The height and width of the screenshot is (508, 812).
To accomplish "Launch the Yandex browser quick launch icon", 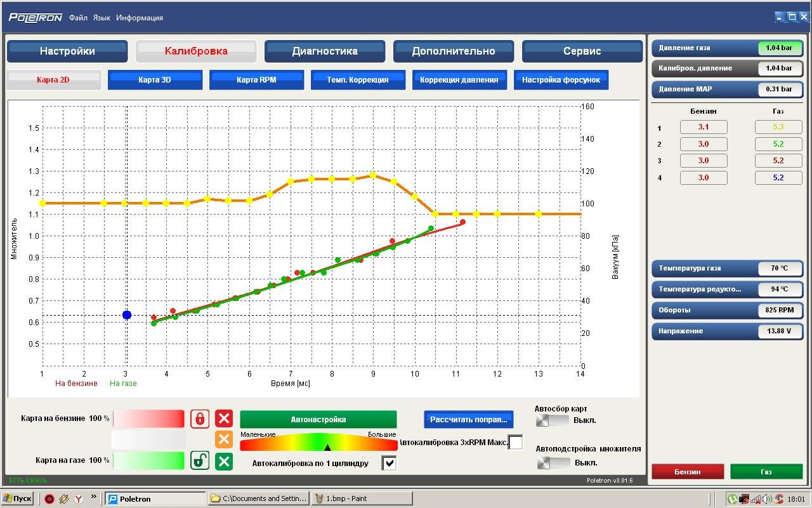I will tap(79, 499).
